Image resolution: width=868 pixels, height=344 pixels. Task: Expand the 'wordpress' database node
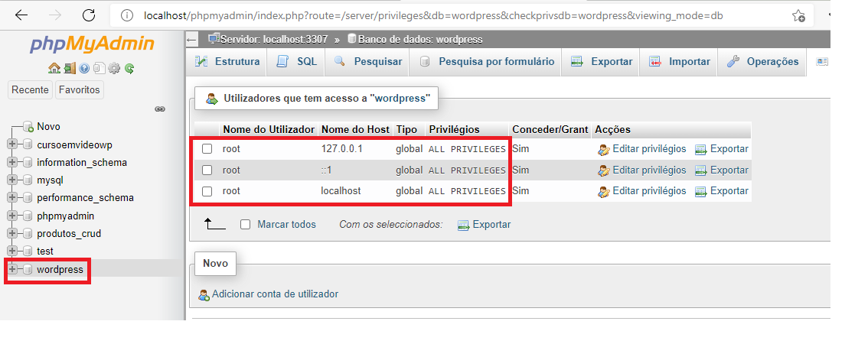pos(12,269)
